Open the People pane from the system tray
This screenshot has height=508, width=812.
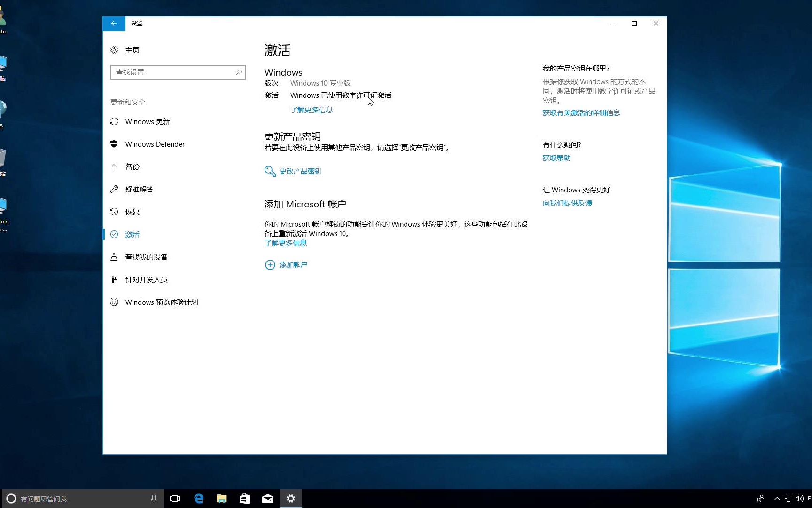pyautogui.click(x=760, y=499)
